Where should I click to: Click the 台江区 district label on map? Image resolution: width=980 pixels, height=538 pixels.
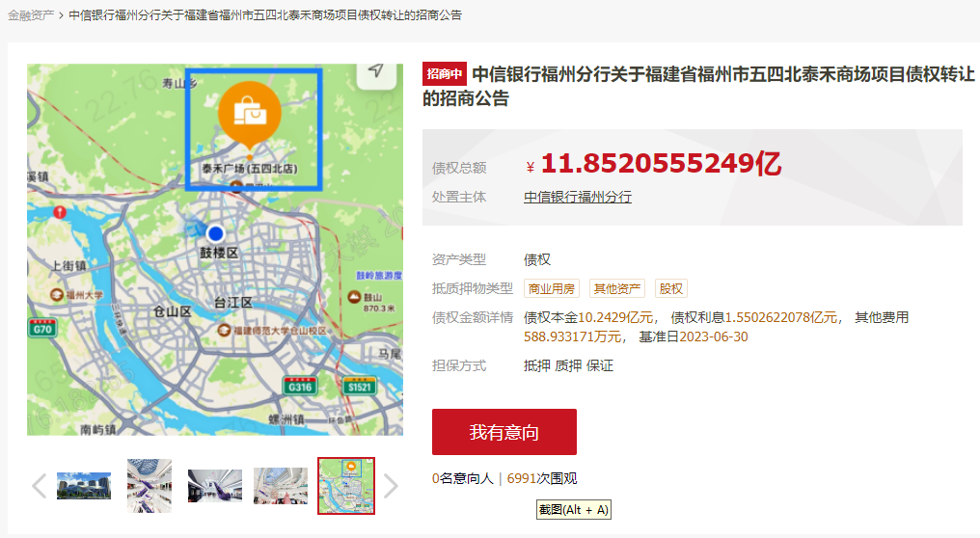233,303
